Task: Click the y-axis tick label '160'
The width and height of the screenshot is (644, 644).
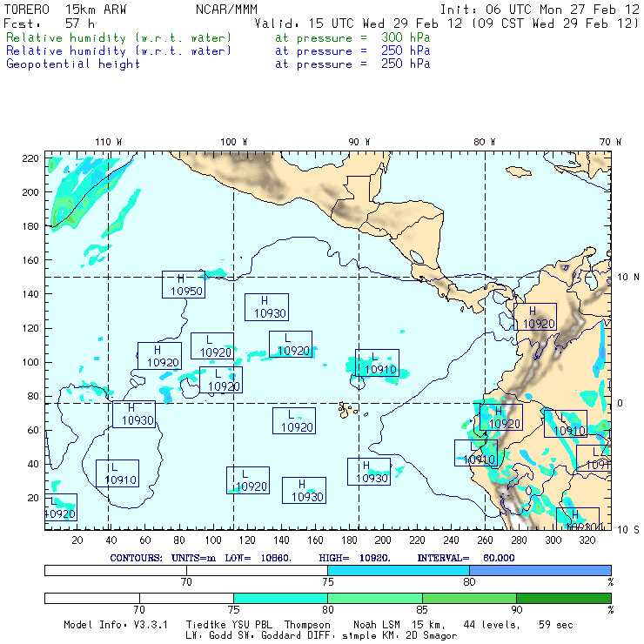Action: tap(30, 260)
